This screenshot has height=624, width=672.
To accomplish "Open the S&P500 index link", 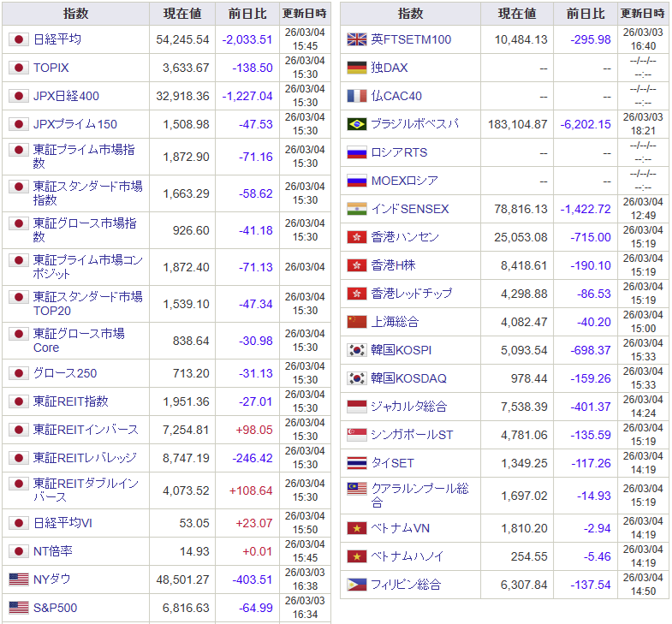I will pyautogui.click(x=55, y=608).
